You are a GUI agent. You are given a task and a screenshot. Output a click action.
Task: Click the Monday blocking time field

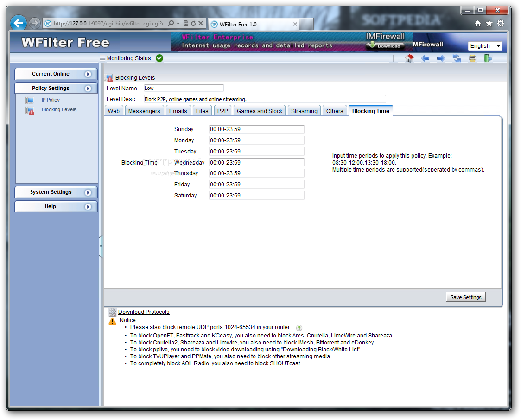tap(256, 140)
